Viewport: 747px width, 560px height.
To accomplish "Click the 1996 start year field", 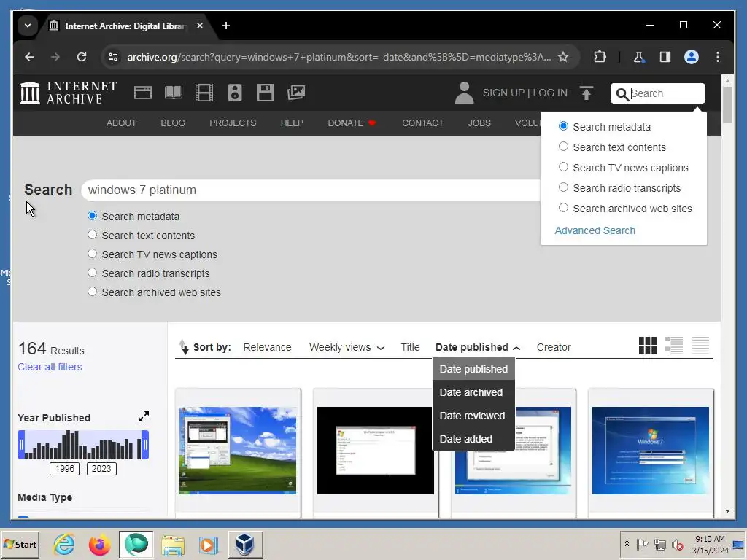I will tap(65, 469).
